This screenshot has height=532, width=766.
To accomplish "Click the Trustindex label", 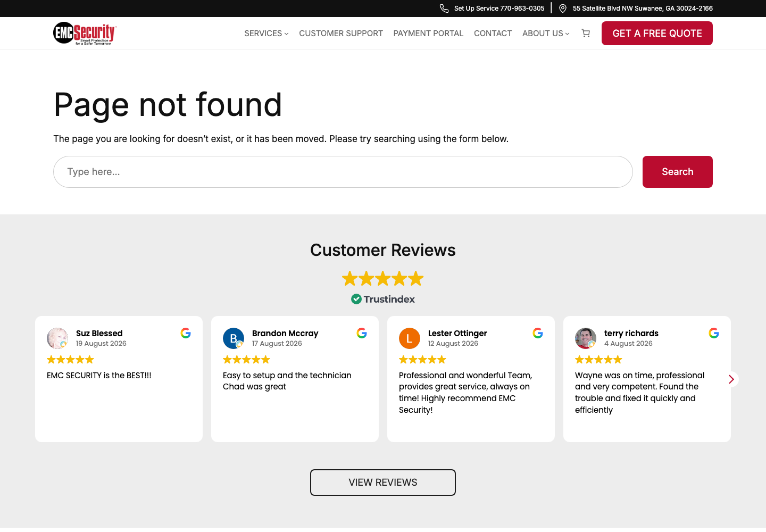I will click(389, 299).
